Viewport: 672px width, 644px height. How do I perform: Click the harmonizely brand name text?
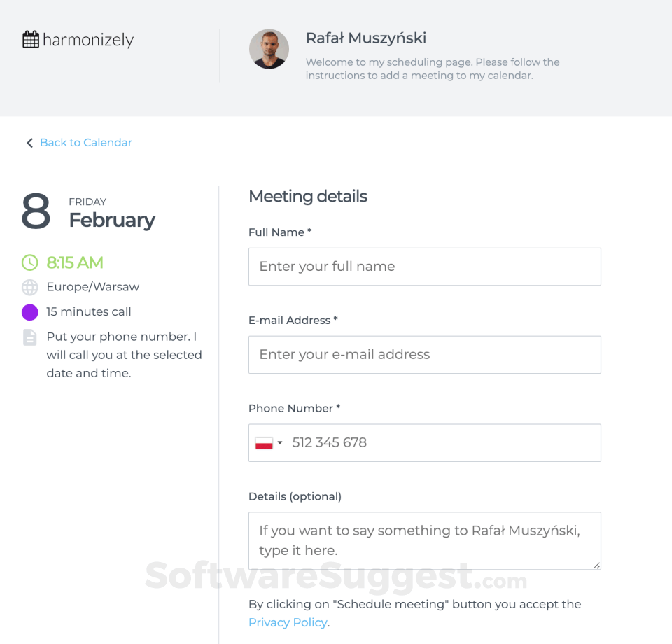(88, 40)
